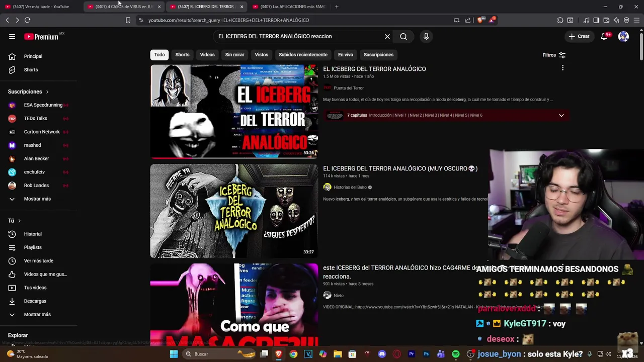This screenshot has height=362, width=644.
Task: Go back to previous page
Action: point(7,20)
